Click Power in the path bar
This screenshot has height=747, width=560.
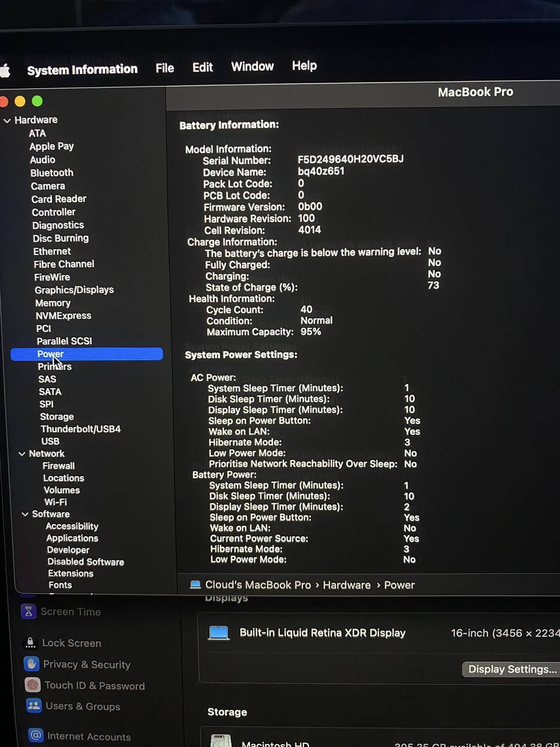[x=399, y=585]
